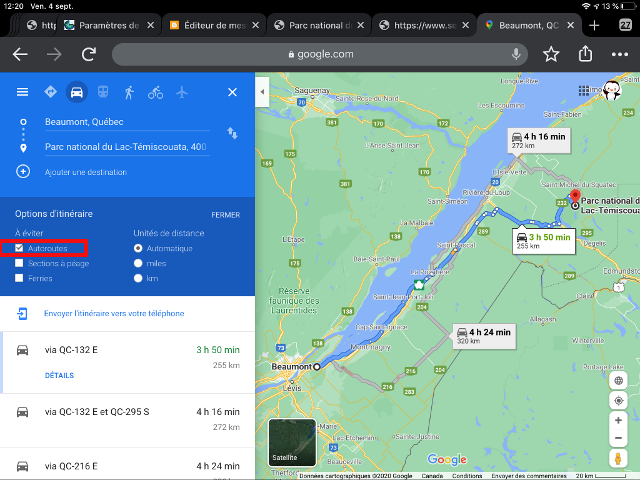Open the Google account avatar

tap(612, 90)
